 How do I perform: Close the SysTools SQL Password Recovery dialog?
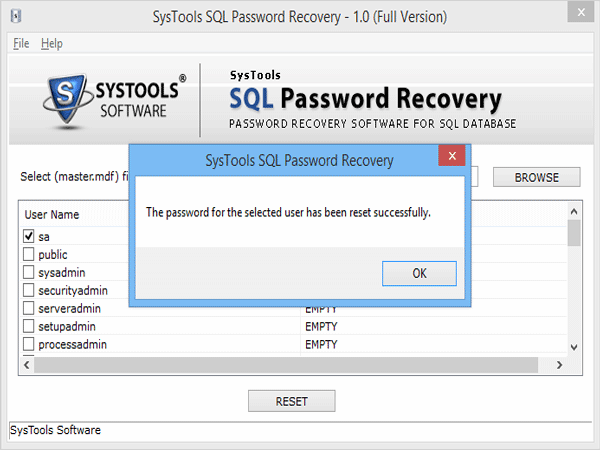coord(452,156)
